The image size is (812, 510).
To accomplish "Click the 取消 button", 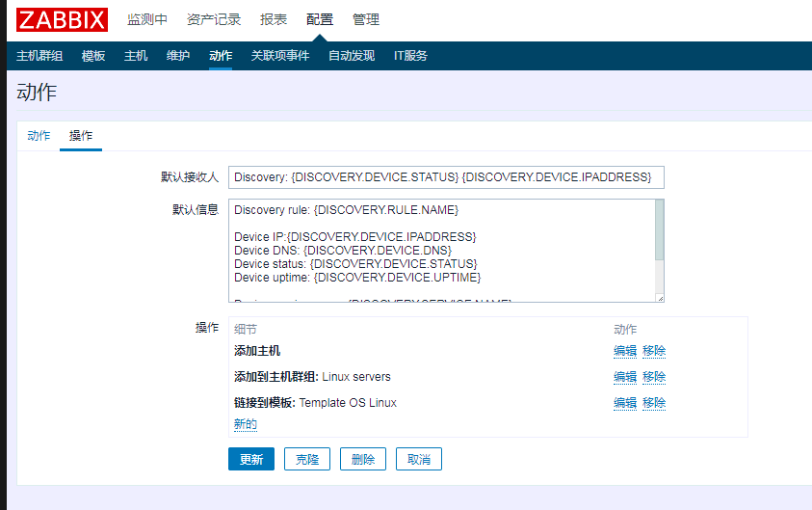I will pyautogui.click(x=419, y=459).
